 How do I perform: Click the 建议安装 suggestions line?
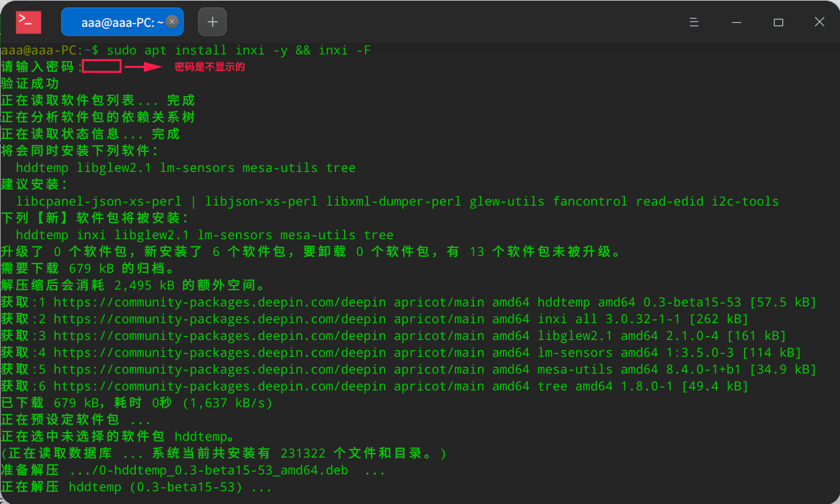[30, 184]
